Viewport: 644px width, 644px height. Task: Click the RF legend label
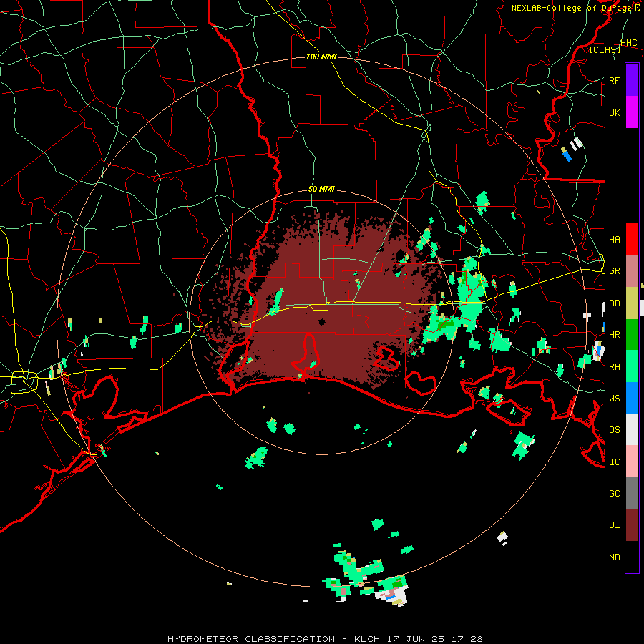point(615,80)
